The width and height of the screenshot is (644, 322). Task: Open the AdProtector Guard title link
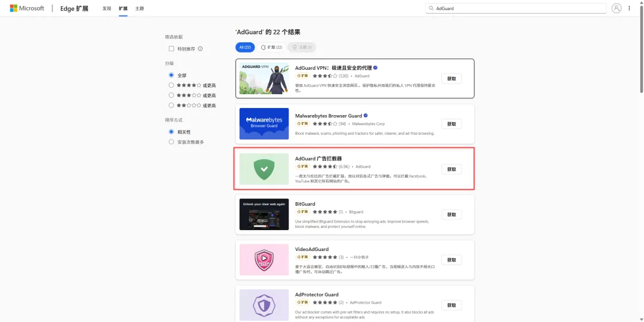click(317, 295)
